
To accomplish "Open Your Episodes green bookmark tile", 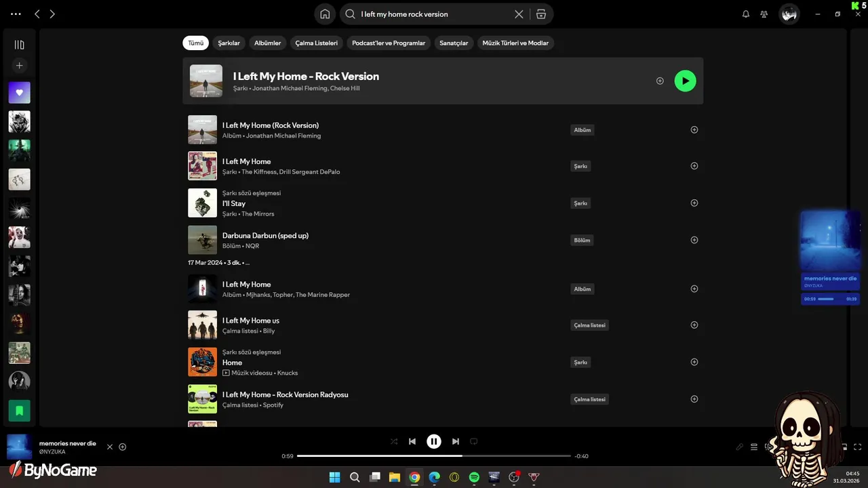I will coord(19,411).
